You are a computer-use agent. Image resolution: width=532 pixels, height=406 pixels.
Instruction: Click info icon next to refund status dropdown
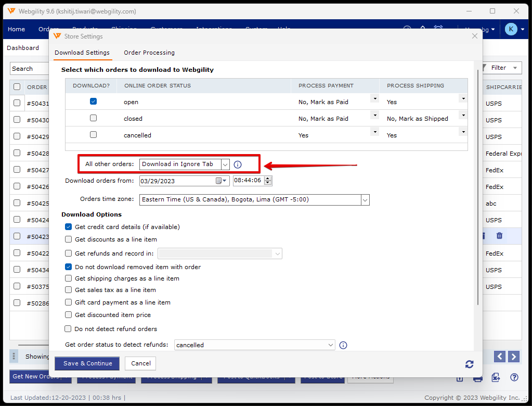pyautogui.click(x=343, y=345)
